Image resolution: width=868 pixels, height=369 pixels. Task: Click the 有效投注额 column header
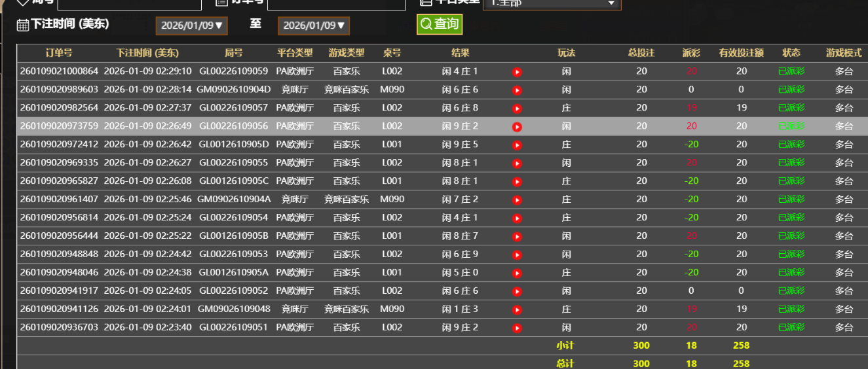click(741, 53)
